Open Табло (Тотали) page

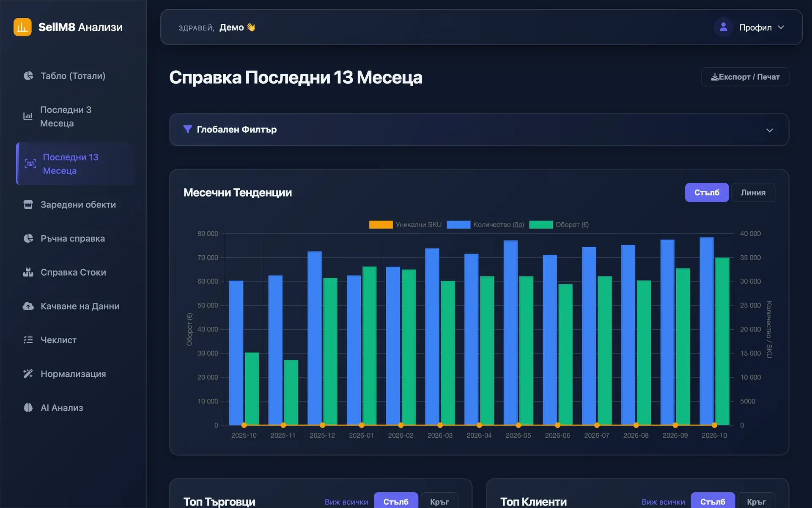point(75,76)
